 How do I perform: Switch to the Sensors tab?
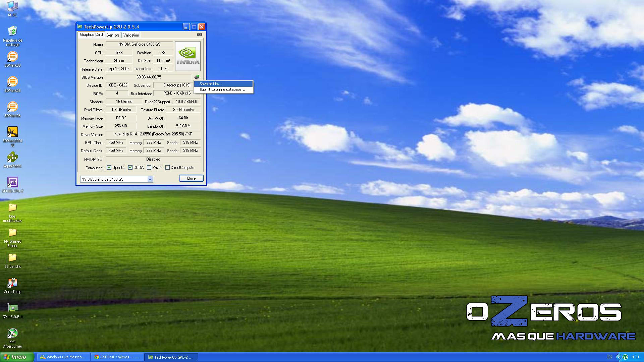pos(113,35)
